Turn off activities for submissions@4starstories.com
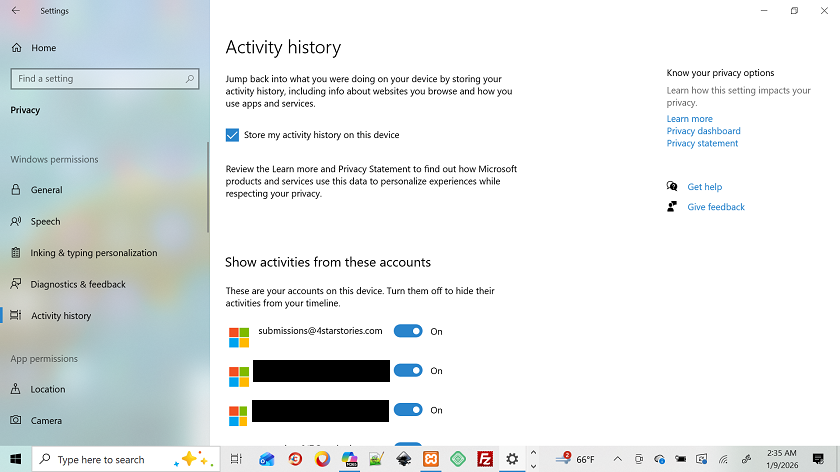Viewport: 840px width, 472px height. pyautogui.click(x=408, y=331)
